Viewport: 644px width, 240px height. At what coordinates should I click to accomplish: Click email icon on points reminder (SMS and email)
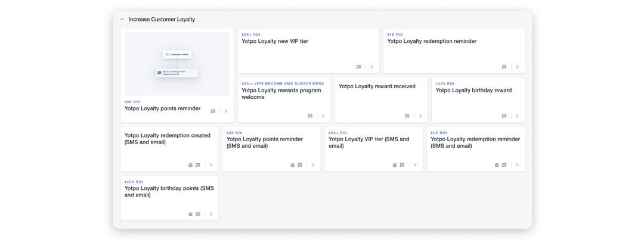click(292, 165)
